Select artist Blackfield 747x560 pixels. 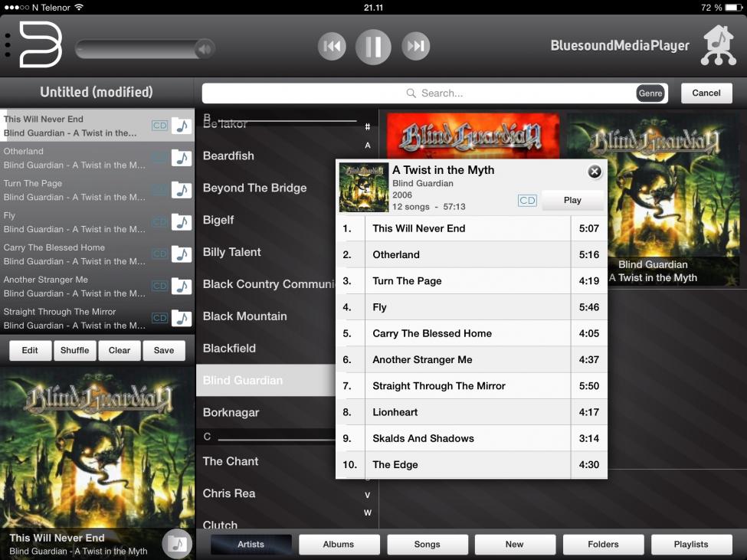(230, 348)
